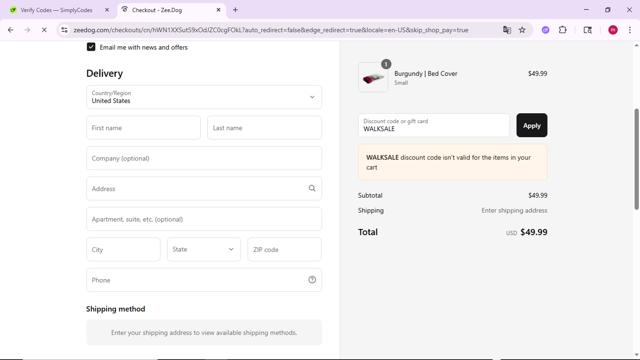640x360 pixels.
Task: Click the WALKSALE invalid discount message
Action: [452, 162]
